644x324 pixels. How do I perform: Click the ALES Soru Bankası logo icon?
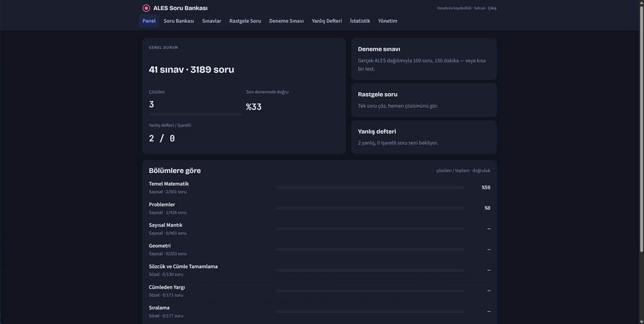[146, 8]
